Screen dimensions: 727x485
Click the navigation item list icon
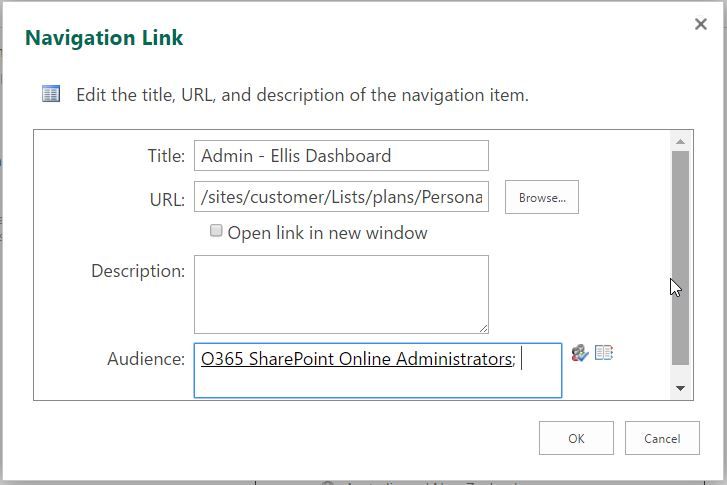click(x=51, y=94)
